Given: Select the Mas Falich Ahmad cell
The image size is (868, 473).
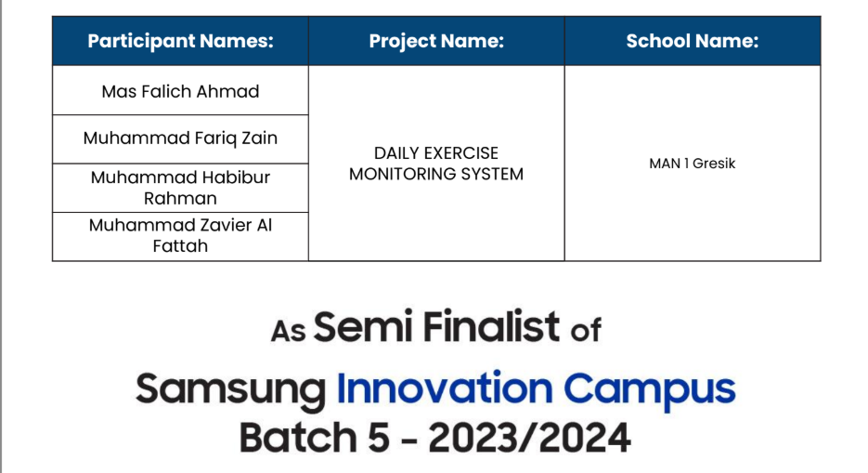Looking at the screenshot, I should pos(180,91).
